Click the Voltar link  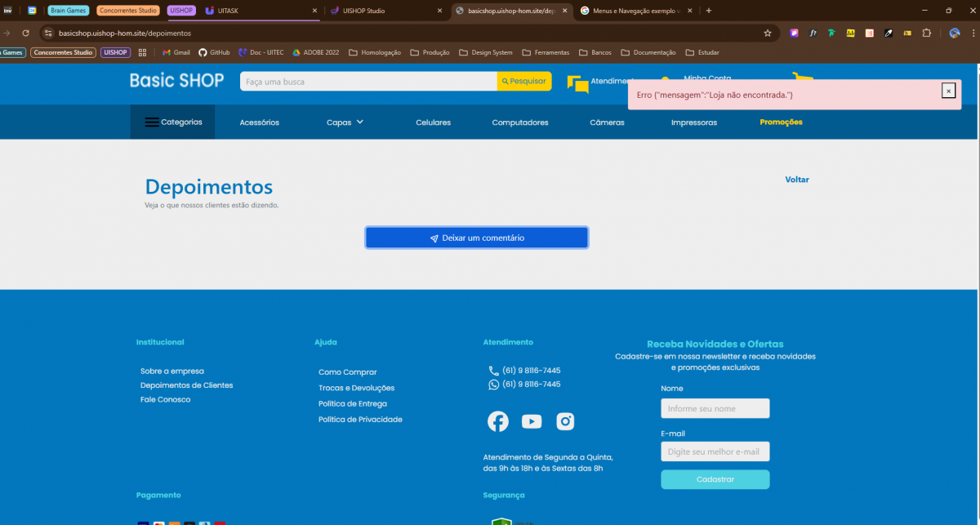797,180
